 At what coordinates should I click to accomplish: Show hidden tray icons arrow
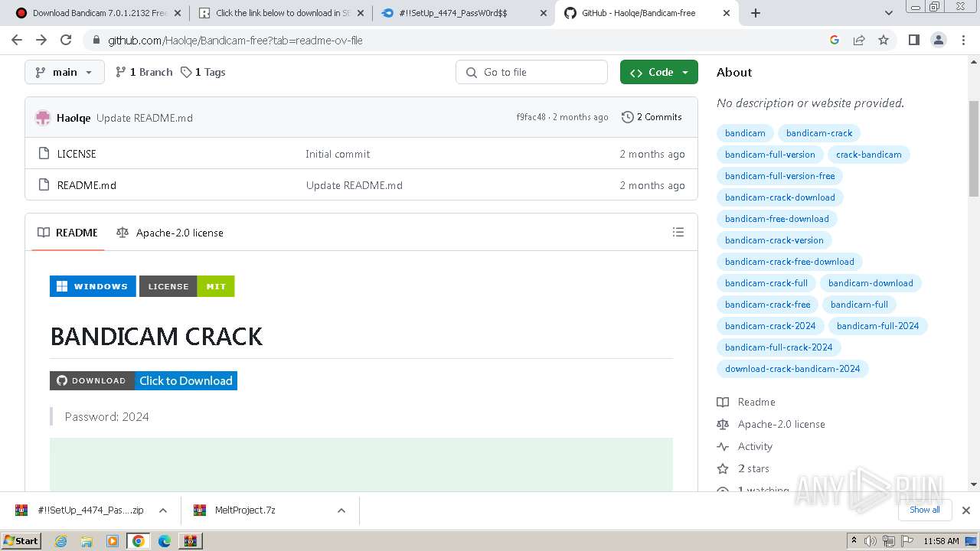pyautogui.click(x=854, y=541)
